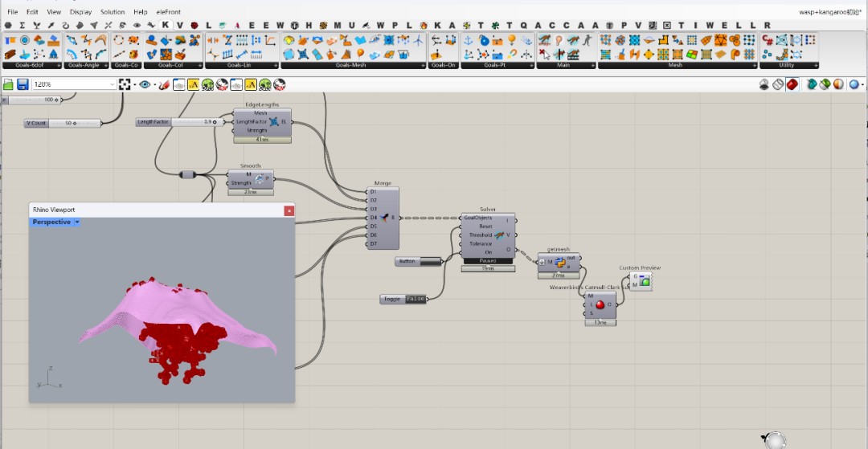Click the Weaverbird Catmull-Clark red sphere icon
This screenshot has height=449, width=868.
tap(600, 304)
